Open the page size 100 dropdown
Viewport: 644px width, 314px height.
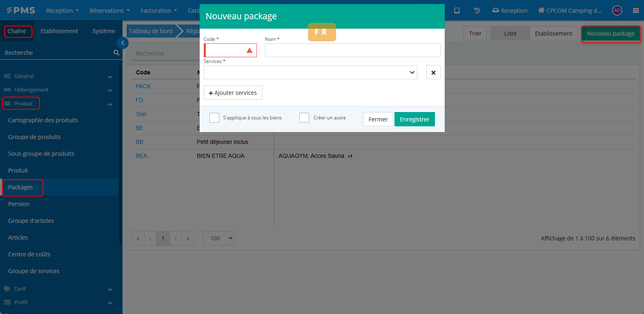(218, 238)
